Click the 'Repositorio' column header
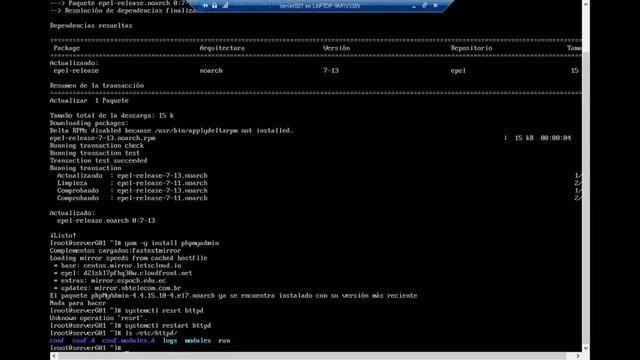The image size is (640, 360). (x=471, y=48)
